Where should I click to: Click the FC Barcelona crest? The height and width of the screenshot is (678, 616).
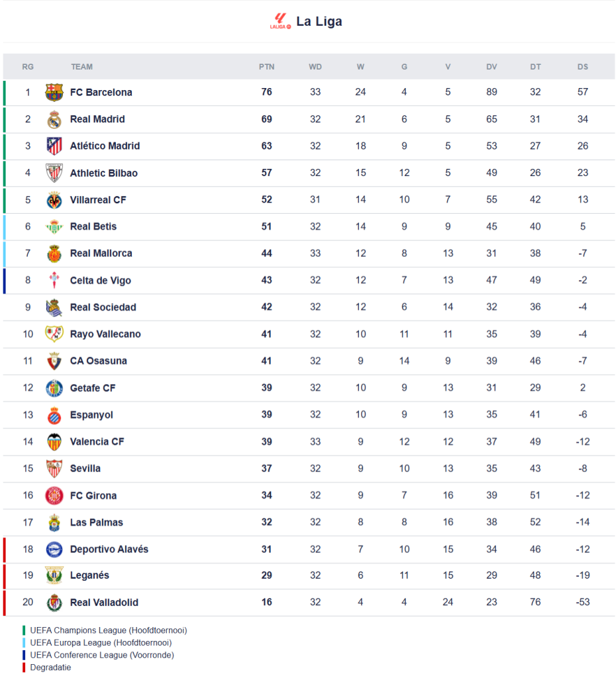point(54,93)
